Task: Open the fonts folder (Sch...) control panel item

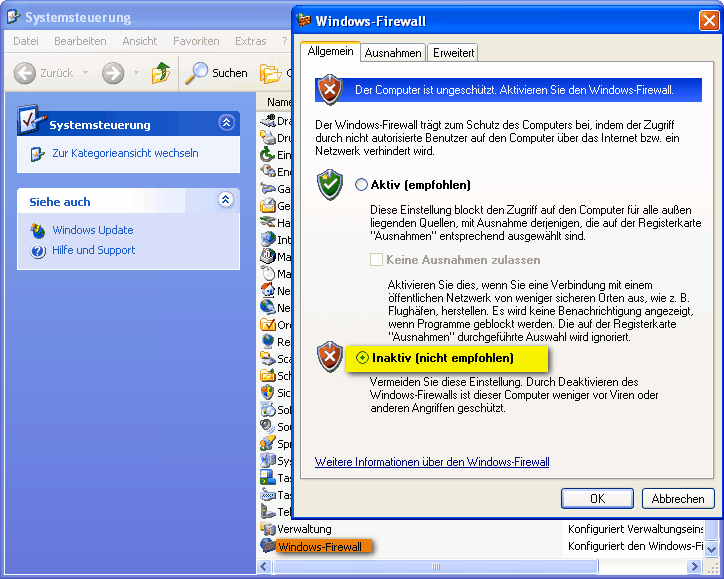Action: 275,375
